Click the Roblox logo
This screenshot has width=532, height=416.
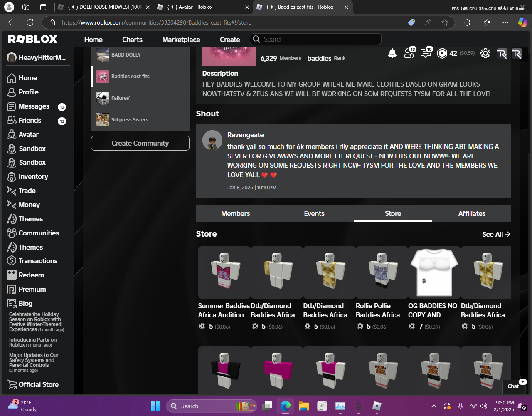[33, 39]
